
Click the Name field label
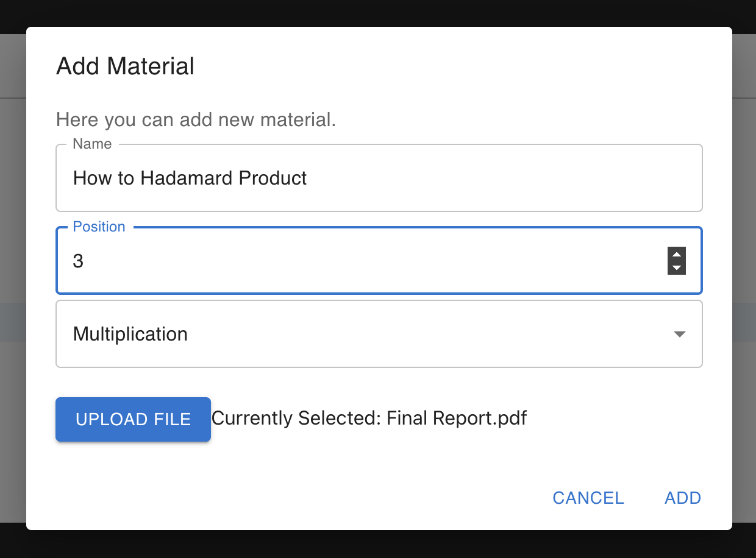click(x=92, y=144)
